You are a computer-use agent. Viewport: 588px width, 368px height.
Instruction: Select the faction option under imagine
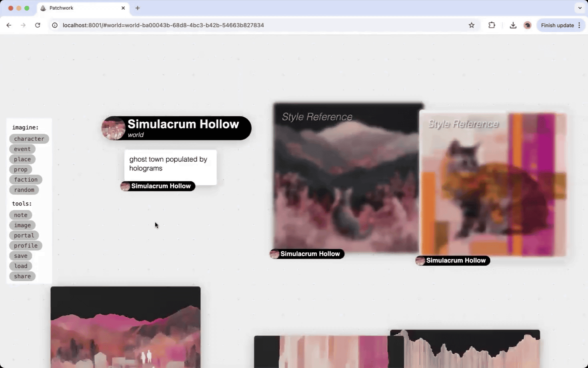[26, 179]
